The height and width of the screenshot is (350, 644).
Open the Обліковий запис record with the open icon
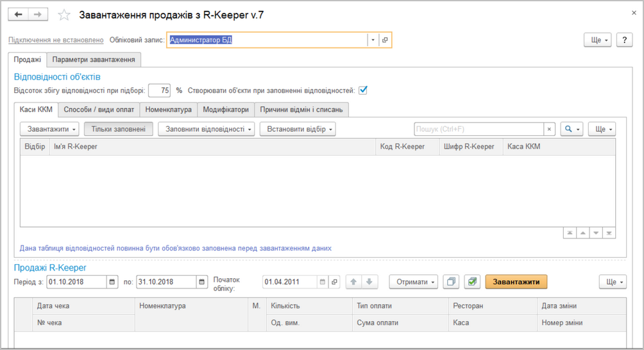pyautogui.click(x=385, y=40)
